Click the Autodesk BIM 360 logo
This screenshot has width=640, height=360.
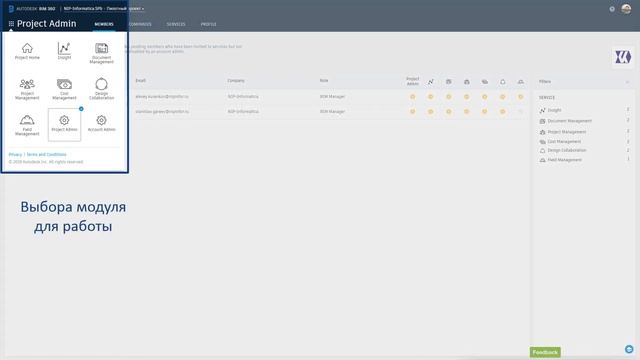click(x=32, y=9)
